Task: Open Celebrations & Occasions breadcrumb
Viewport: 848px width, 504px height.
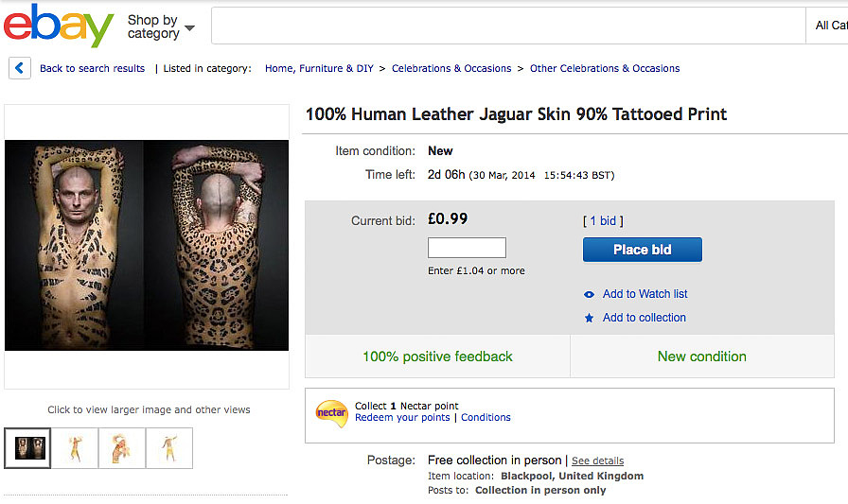Action: coord(451,68)
